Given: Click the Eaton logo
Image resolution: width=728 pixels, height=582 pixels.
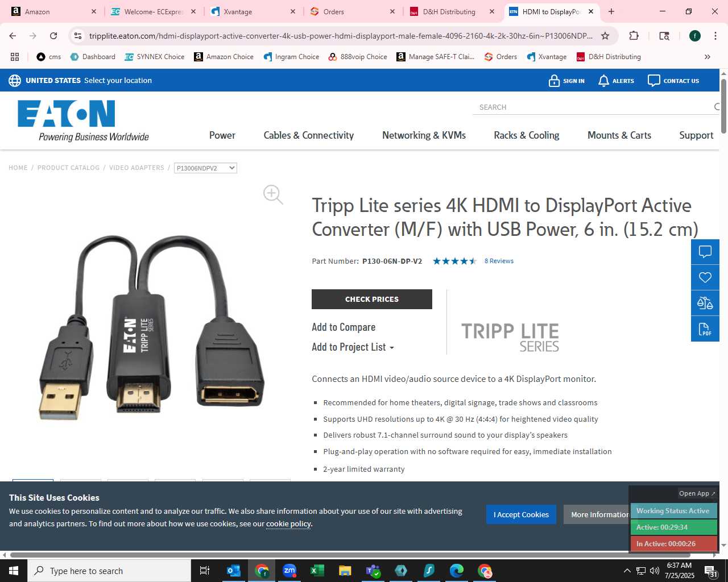Looking at the screenshot, I should pos(84,120).
